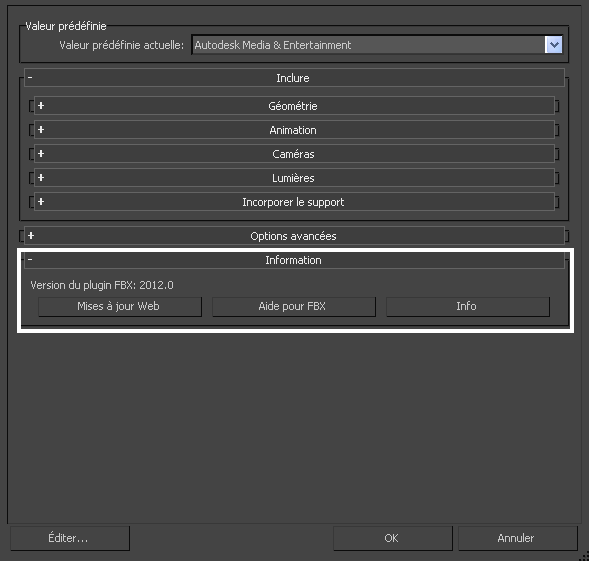This screenshot has height=561, width=589.
Task: Collapse the Inclure section minus icon
Action: tap(30, 77)
